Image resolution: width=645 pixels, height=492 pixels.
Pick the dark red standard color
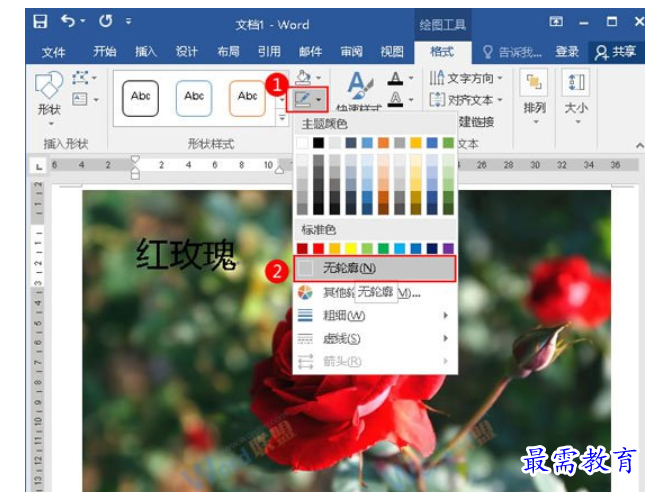pos(302,248)
